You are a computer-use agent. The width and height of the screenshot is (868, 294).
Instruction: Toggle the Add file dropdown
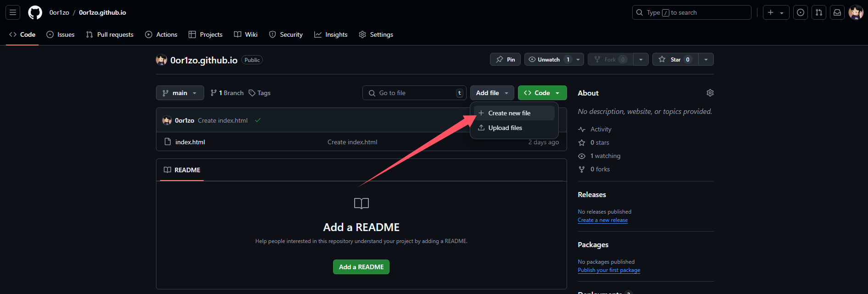point(492,93)
